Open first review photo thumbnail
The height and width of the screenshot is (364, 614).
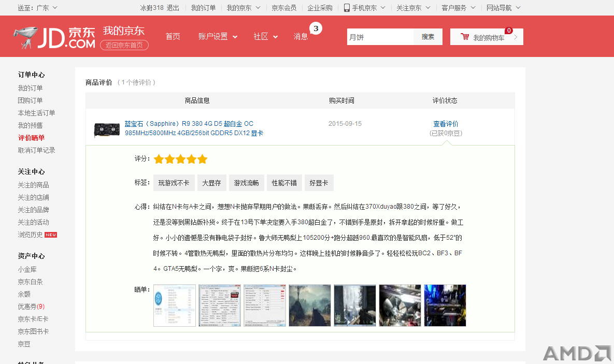pyautogui.click(x=174, y=305)
